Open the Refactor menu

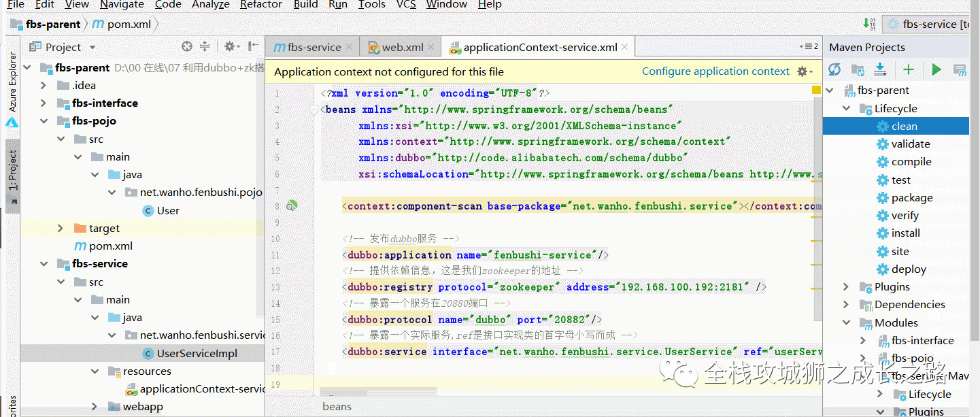261,4
